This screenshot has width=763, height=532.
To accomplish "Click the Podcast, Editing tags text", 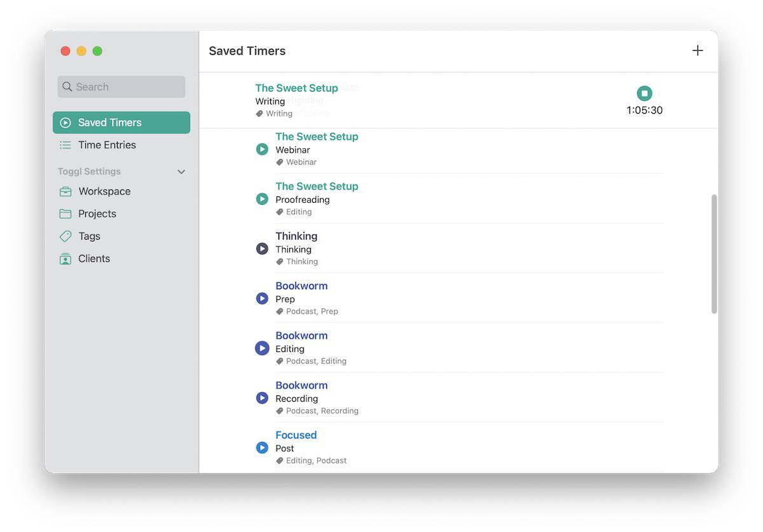I will click(316, 361).
